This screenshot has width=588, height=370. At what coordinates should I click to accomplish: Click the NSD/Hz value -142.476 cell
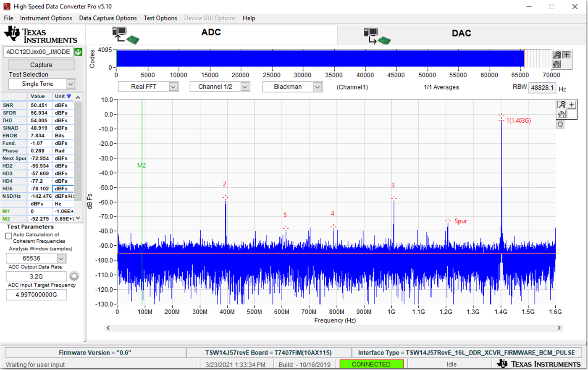pyautogui.click(x=40, y=196)
